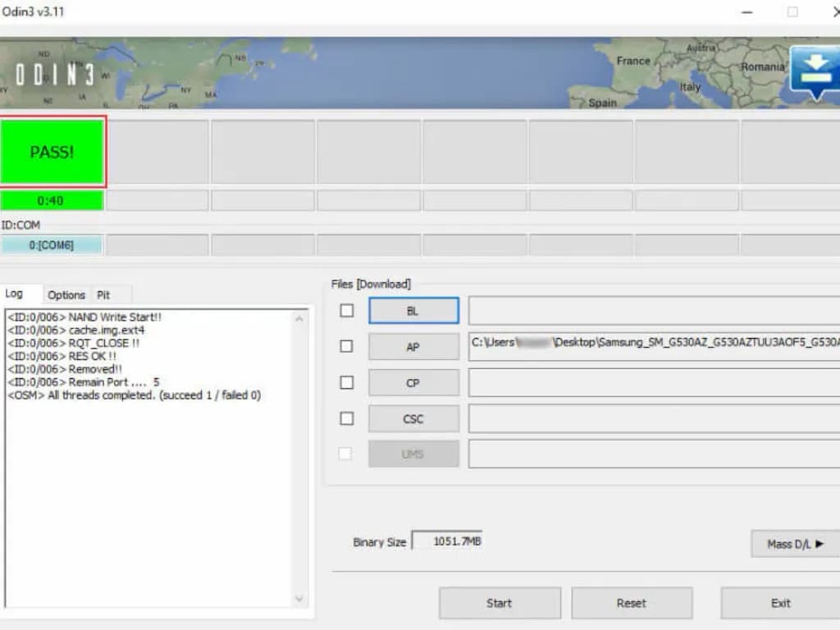
Task: Switch to the Options tab
Action: click(66, 294)
